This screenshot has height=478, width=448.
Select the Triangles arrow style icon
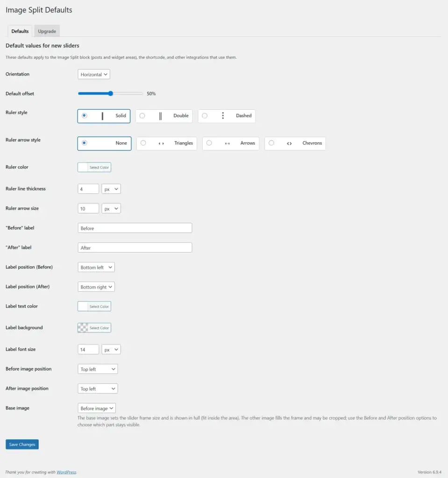[161, 143]
